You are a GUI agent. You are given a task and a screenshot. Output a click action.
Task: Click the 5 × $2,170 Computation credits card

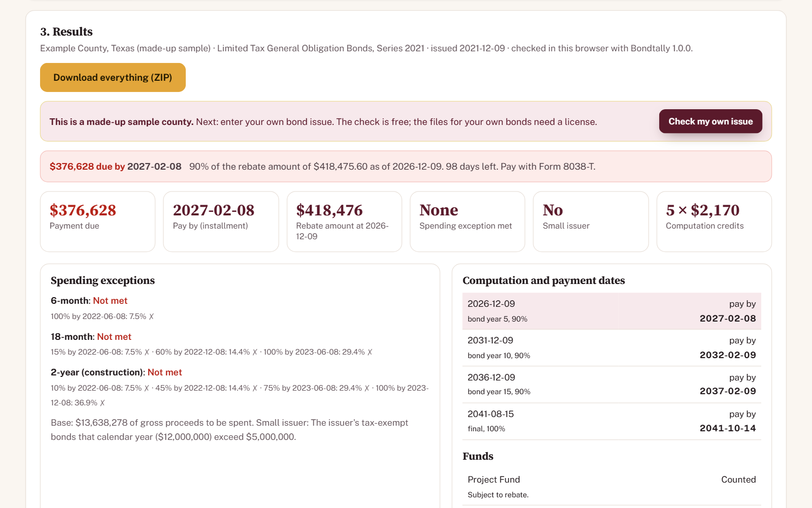coord(714,221)
